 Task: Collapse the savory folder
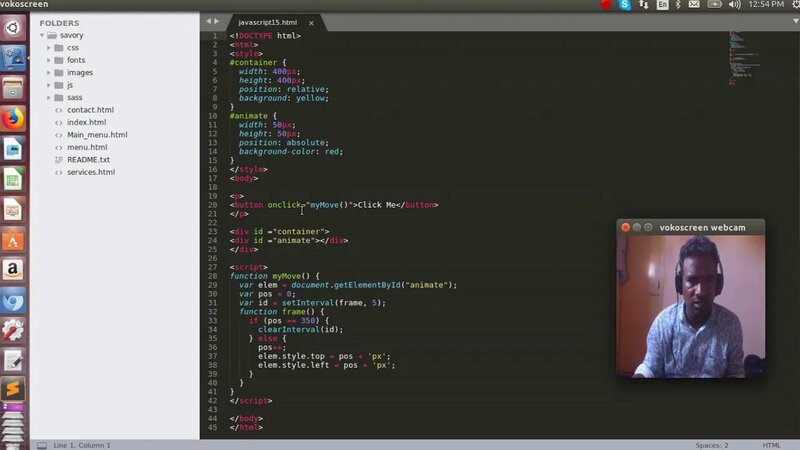point(42,35)
